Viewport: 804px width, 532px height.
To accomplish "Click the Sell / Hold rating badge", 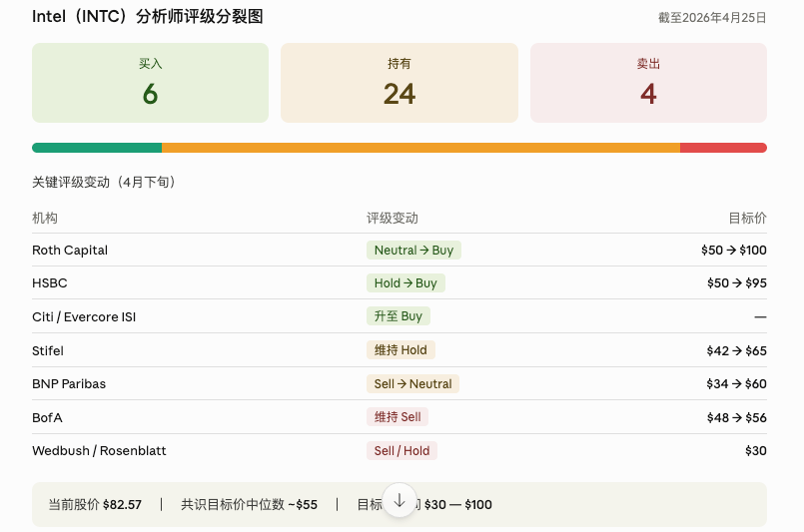I will click(402, 451).
